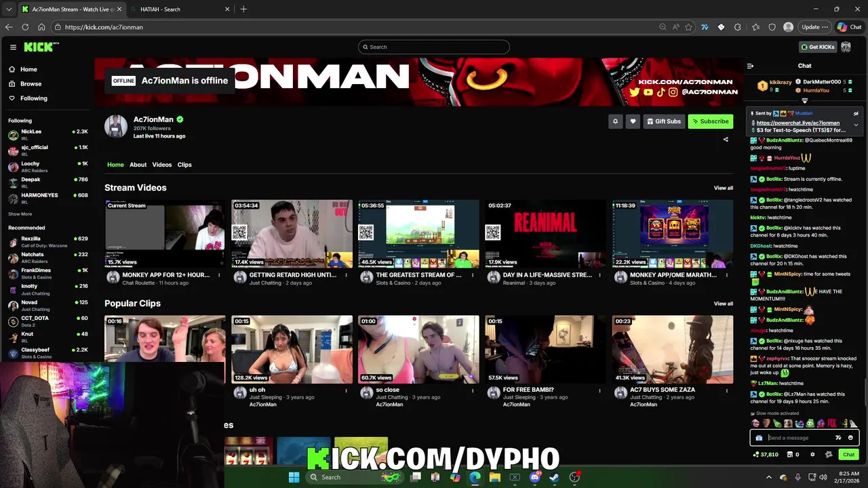Select the channel Home tab
Screen dimensions: 868x488
point(115,165)
